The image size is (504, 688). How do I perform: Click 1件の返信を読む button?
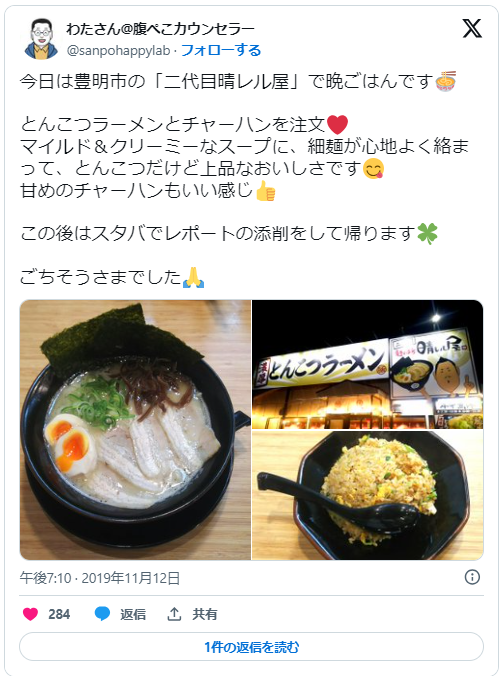tap(251, 647)
